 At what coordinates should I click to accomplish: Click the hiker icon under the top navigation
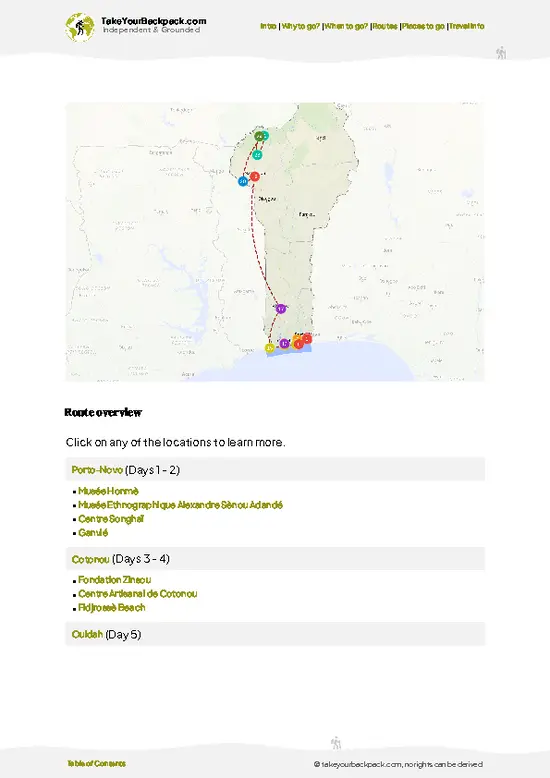click(x=501, y=53)
